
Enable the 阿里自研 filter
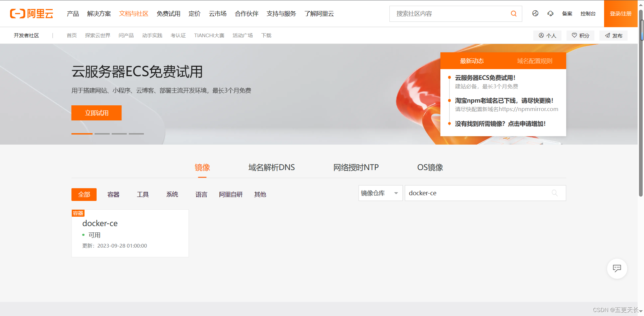(x=231, y=194)
